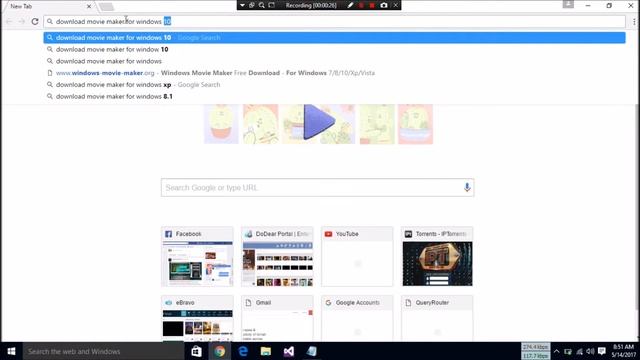Close the New Tab tab
The image size is (640, 360).
89,7
